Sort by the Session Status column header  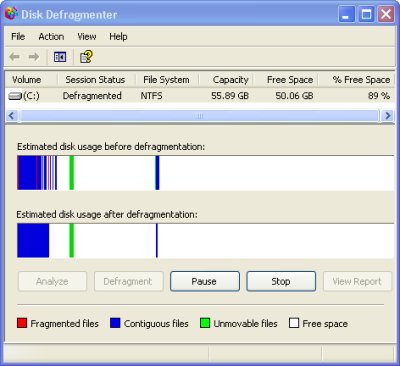point(96,80)
